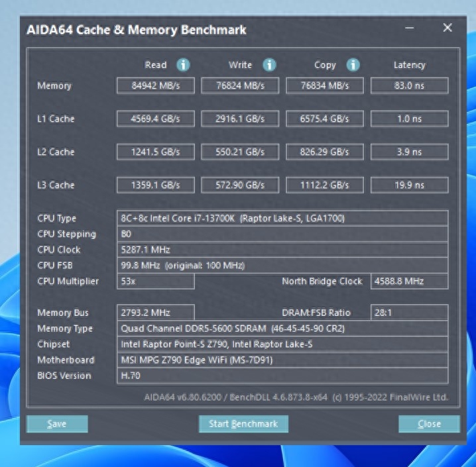Image resolution: width=476 pixels, height=467 pixels.
Task: Select L2 Cache latency 3.9 ns
Action: (409, 152)
